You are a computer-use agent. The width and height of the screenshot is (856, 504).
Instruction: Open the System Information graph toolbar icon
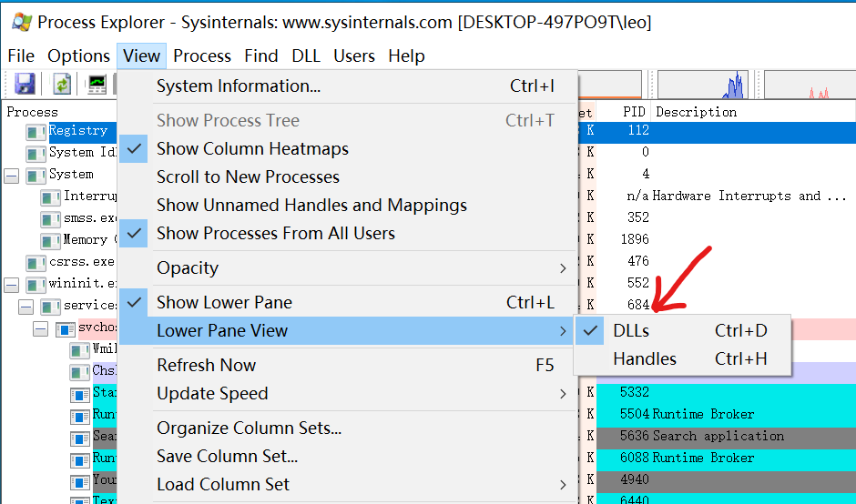pyautogui.click(x=97, y=84)
